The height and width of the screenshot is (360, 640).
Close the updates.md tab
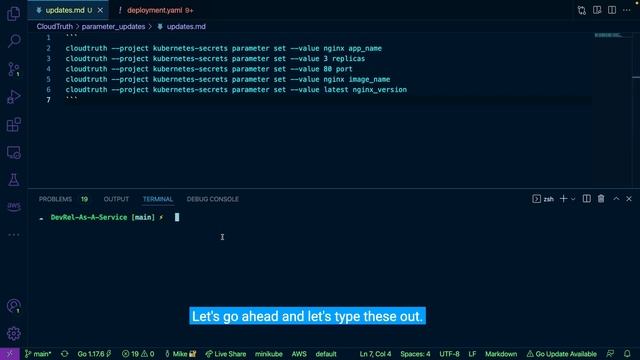pos(100,10)
